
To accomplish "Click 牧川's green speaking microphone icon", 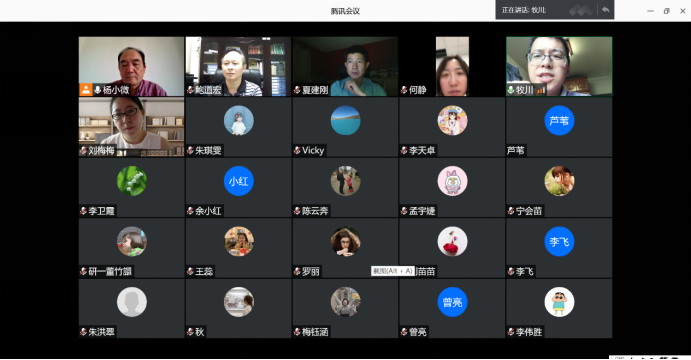I will pyautogui.click(x=511, y=90).
